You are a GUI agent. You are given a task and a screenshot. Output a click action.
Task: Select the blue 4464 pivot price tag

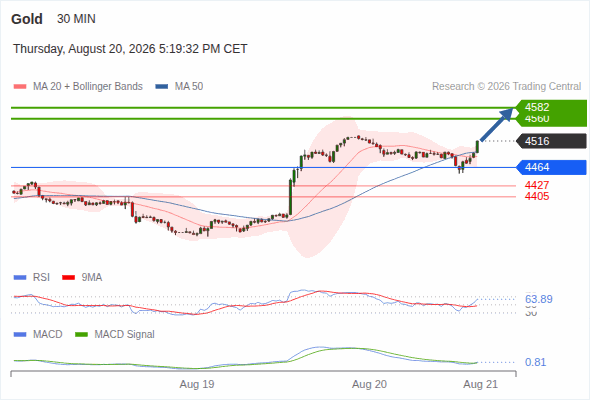click(x=551, y=167)
